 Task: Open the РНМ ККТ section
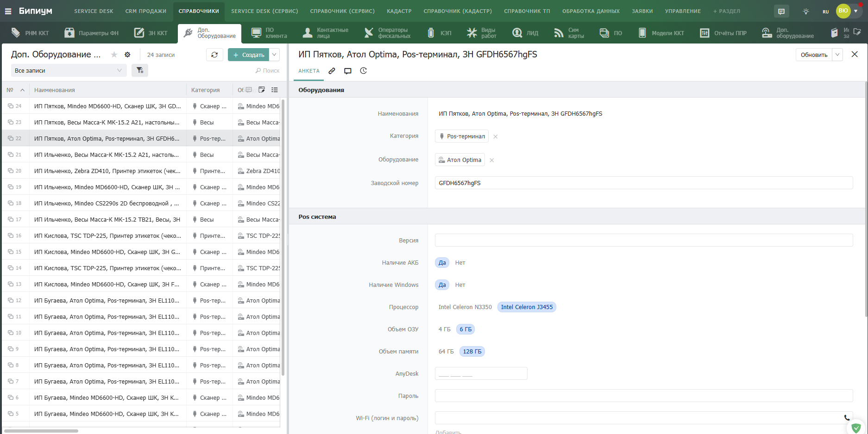click(30, 33)
